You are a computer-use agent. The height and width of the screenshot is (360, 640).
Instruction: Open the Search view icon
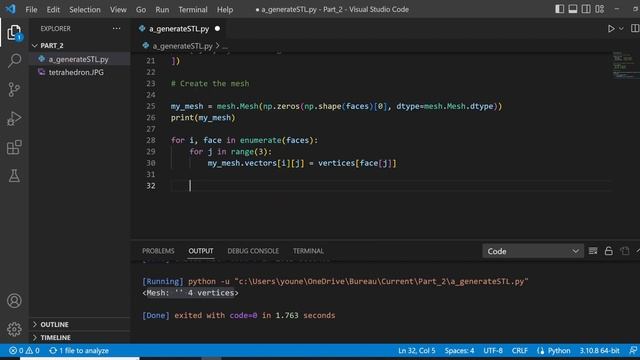[x=14, y=61]
